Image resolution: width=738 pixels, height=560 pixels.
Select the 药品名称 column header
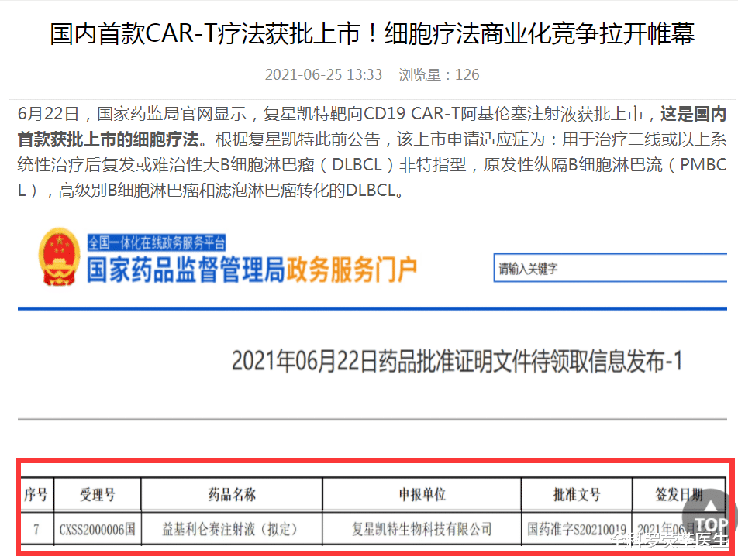231,494
